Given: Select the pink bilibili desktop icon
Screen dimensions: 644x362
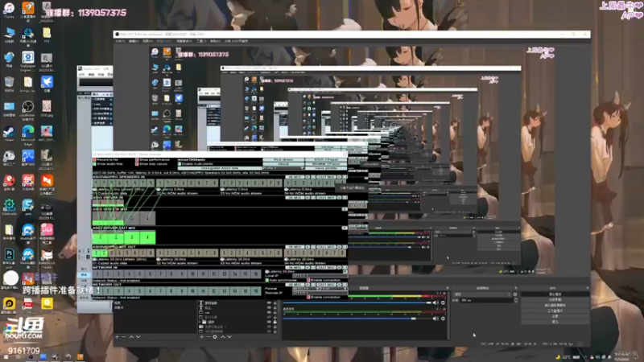Looking at the screenshot, I should [47, 230].
